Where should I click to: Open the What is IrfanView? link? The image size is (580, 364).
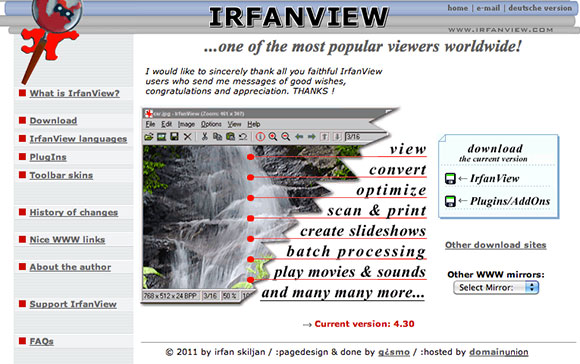tap(74, 93)
